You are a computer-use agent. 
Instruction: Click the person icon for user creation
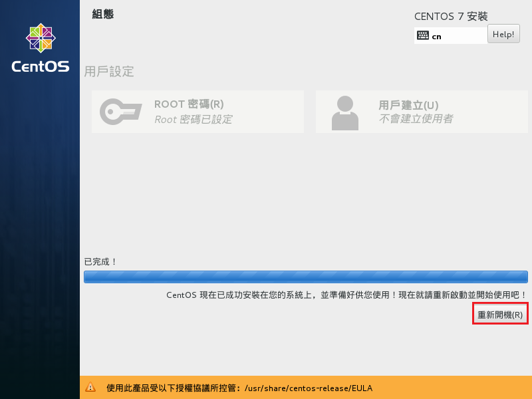click(x=344, y=112)
